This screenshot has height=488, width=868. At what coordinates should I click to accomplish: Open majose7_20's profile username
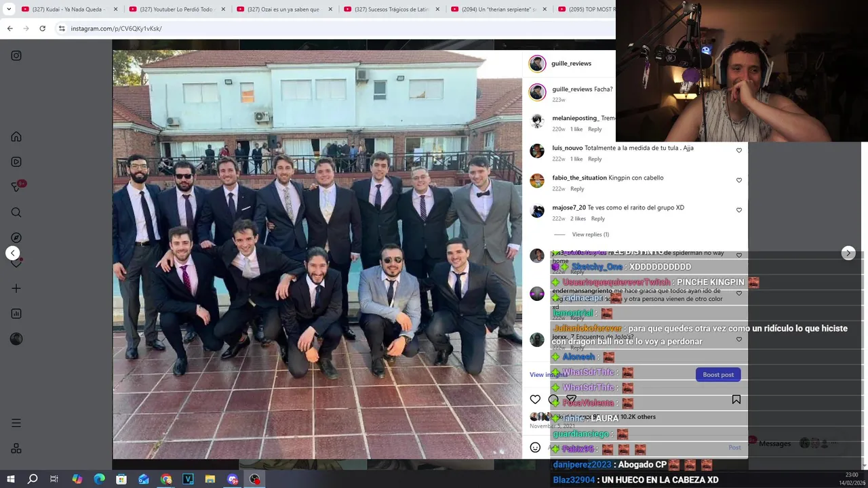tap(569, 207)
